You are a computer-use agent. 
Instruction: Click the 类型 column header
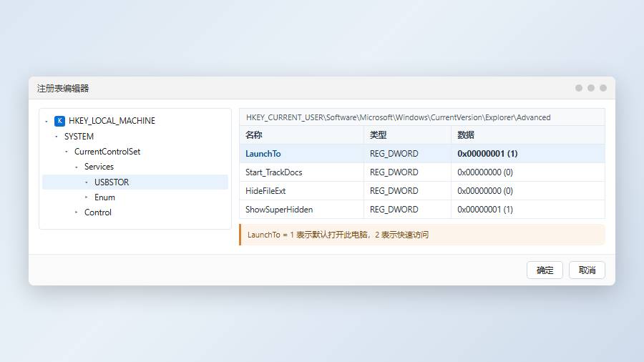click(x=407, y=134)
